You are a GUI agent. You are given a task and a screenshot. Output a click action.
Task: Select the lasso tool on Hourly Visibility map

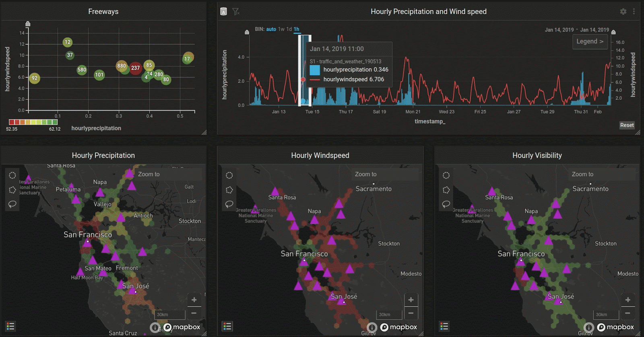(446, 204)
